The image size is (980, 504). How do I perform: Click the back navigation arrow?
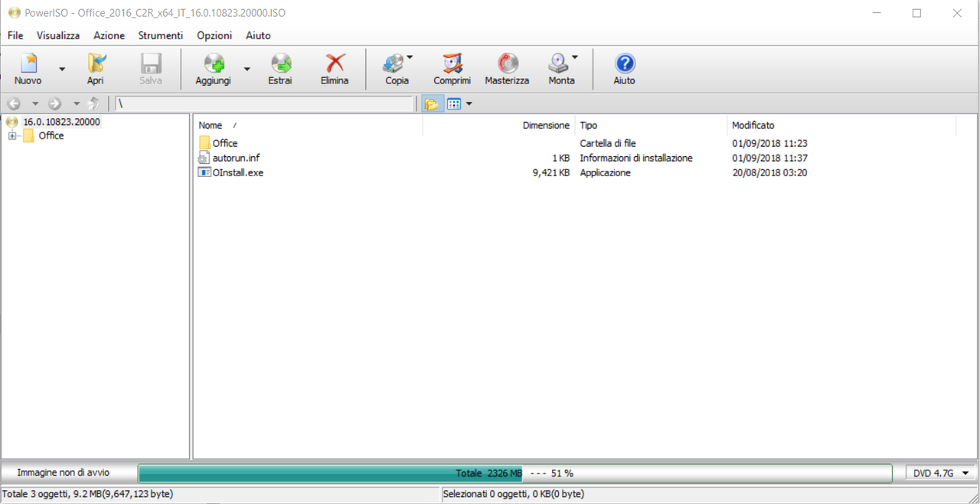[14, 103]
